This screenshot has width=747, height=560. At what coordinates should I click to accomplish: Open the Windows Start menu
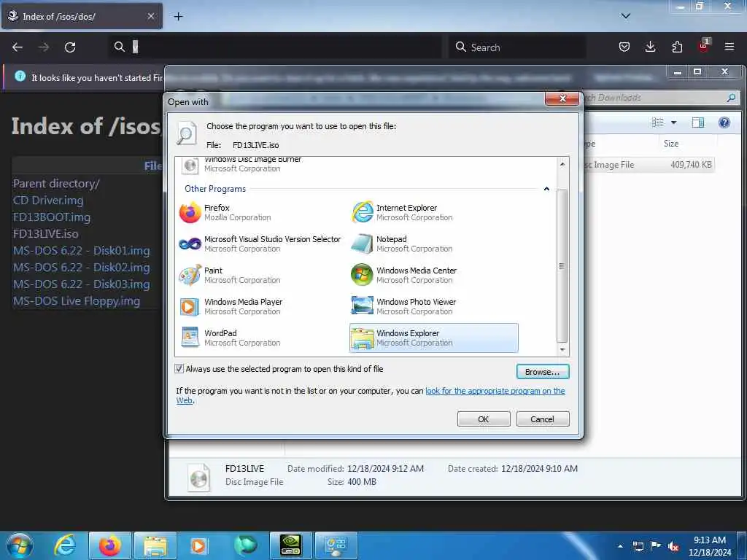pyautogui.click(x=20, y=545)
